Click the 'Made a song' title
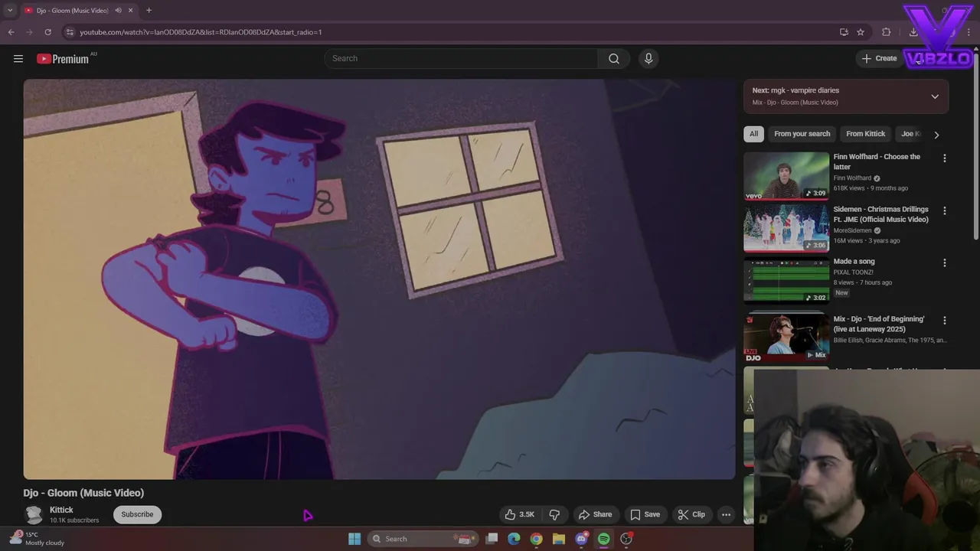 tap(854, 262)
